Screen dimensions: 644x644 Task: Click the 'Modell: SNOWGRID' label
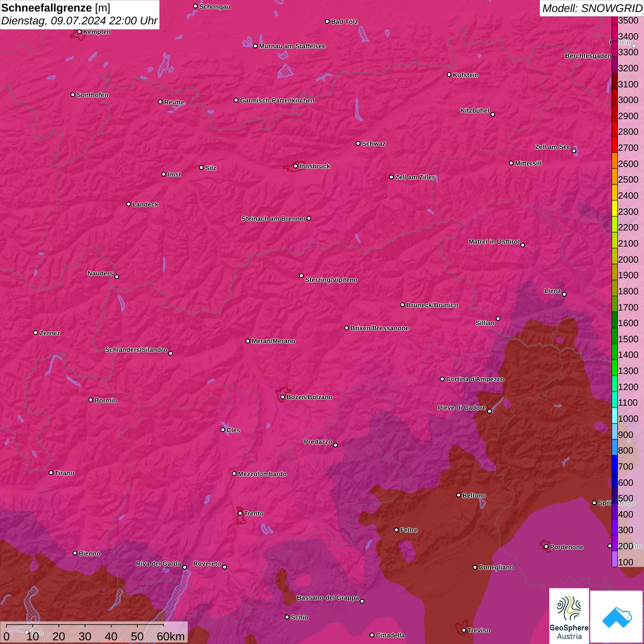(x=592, y=8)
